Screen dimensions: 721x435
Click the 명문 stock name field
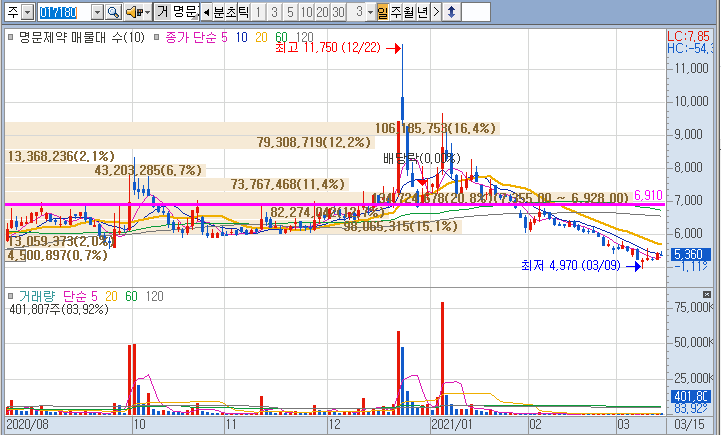(x=185, y=12)
